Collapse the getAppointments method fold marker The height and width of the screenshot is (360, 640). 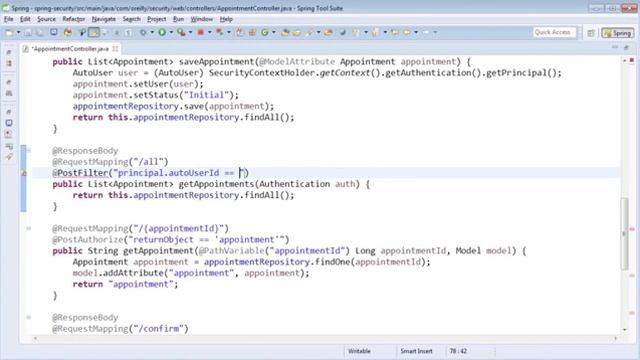[29, 151]
